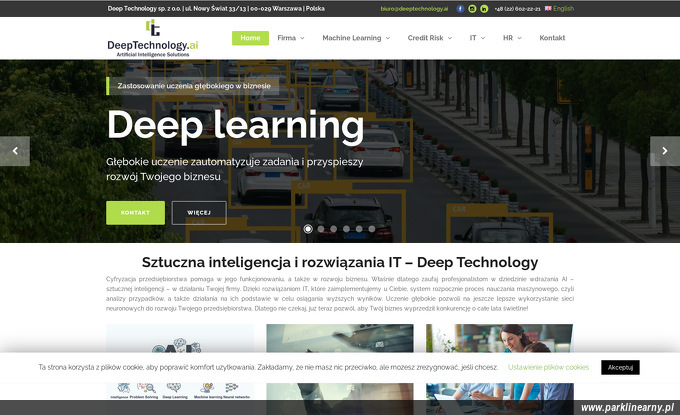Image resolution: width=680 pixels, height=415 pixels.
Task: Click the company address text in top bar
Action: click(x=216, y=9)
